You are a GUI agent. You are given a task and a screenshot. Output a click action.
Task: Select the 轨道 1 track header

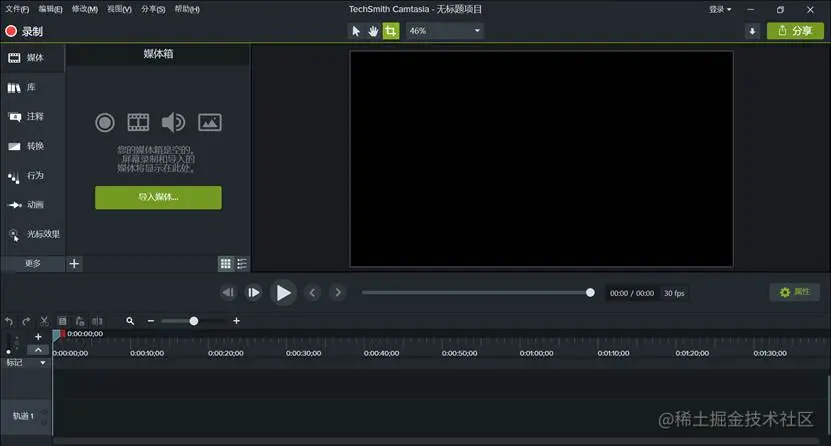point(26,416)
